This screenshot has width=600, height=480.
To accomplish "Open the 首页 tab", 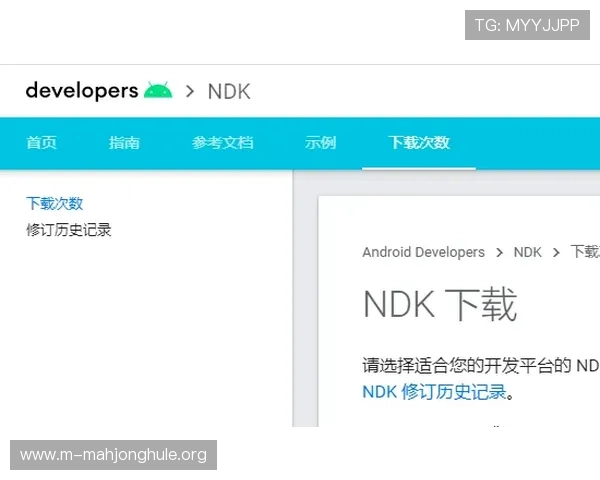I will [x=41, y=143].
